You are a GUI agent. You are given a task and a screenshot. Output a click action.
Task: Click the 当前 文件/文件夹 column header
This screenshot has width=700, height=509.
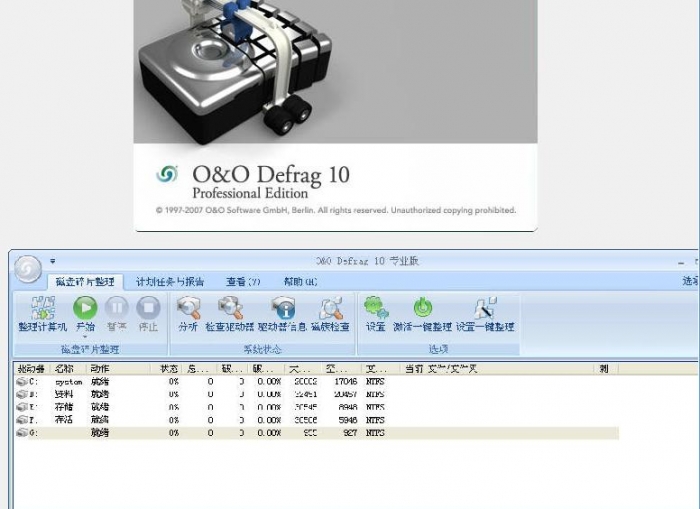click(x=496, y=369)
